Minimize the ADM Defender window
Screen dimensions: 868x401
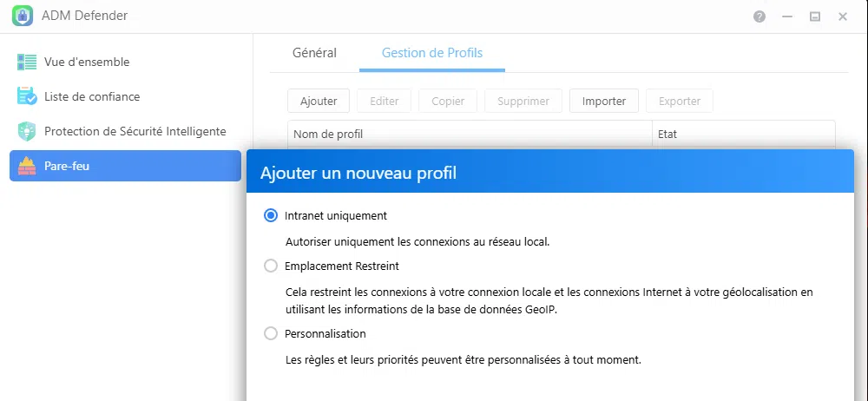click(x=787, y=16)
